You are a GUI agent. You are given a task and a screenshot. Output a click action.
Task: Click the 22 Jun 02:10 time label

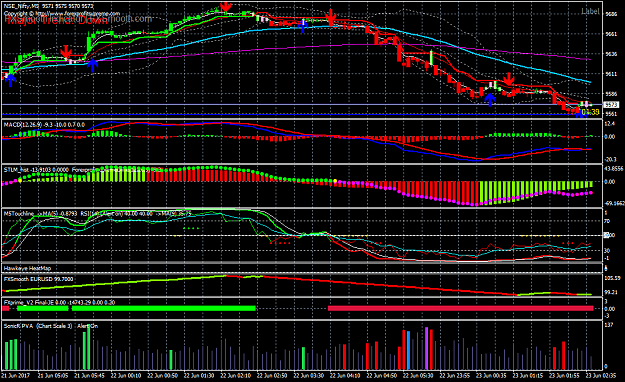click(x=235, y=376)
